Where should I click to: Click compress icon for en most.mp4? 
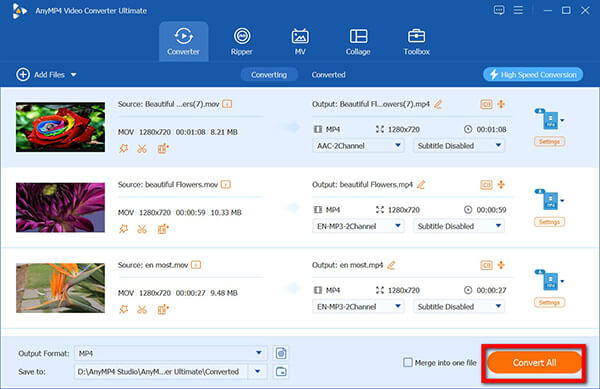pos(501,265)
